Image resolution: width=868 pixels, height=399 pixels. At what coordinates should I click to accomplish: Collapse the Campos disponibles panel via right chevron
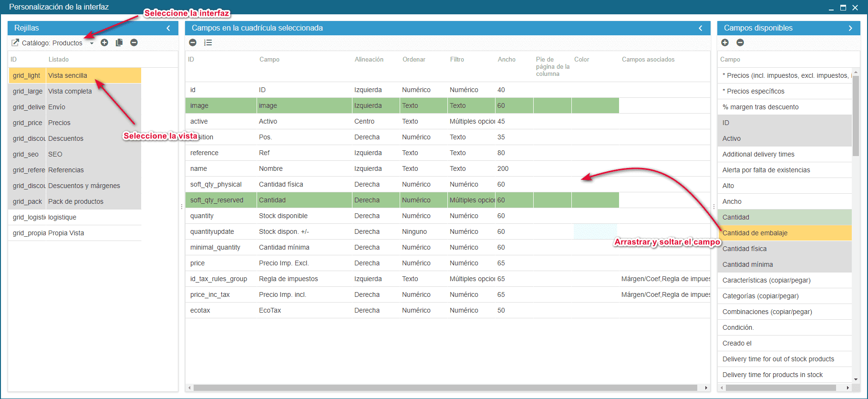click(x=850, y=28)
